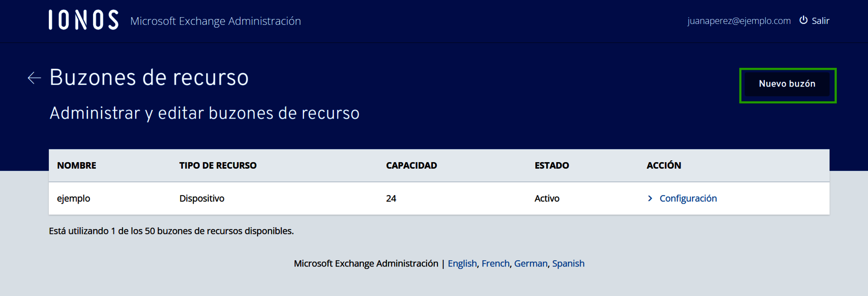Switch the language to English
This screenshot has height=296, width=868.
click(462, 263)
